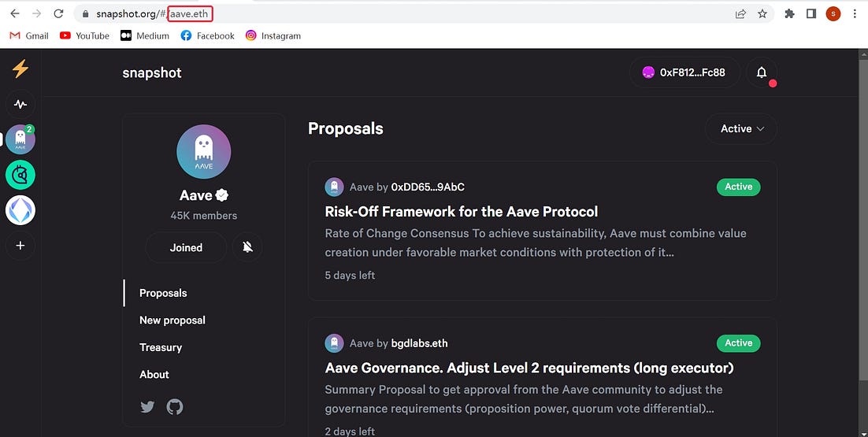Open author 0xDD65...9AbC profile
868x437 pixels.
[428, 187]
